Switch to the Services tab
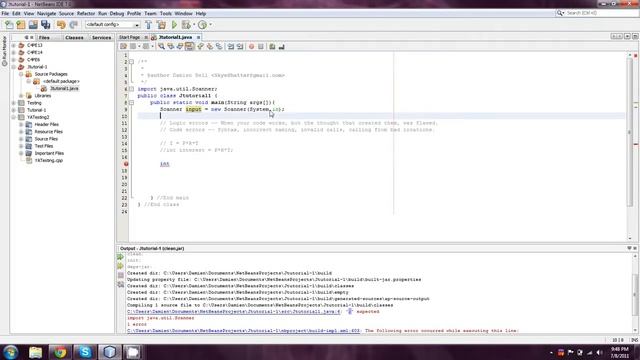Viewport: 640px width, 360px height. 101,38
